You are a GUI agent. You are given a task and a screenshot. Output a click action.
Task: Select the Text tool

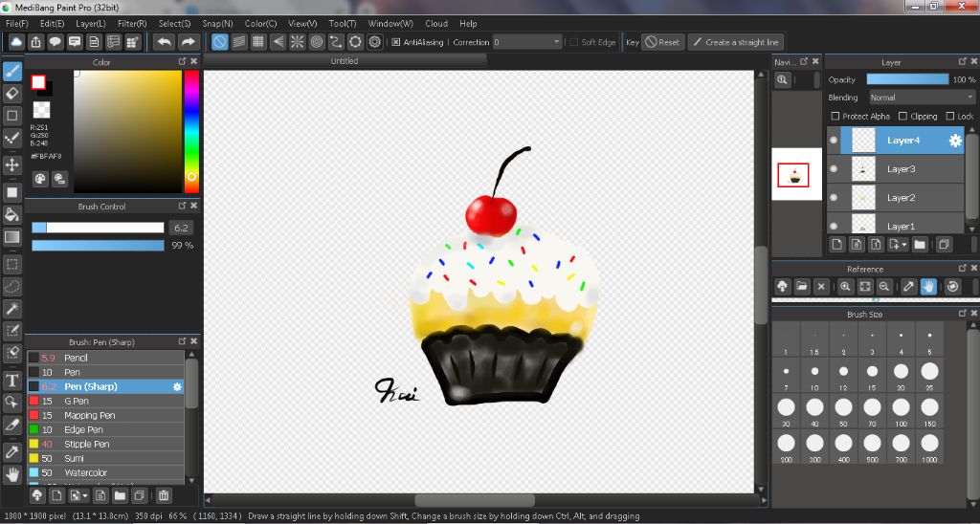11,381
